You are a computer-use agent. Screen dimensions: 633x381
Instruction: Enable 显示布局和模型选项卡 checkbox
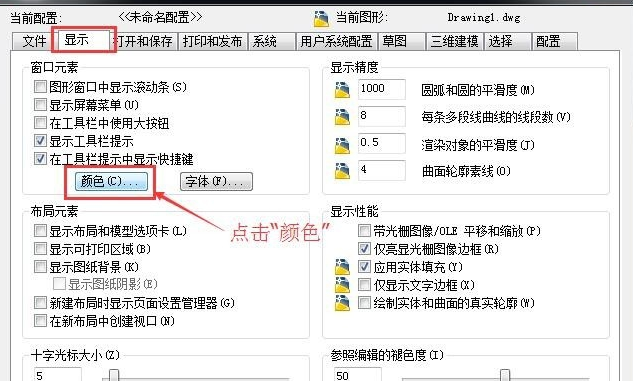[40, 230]
